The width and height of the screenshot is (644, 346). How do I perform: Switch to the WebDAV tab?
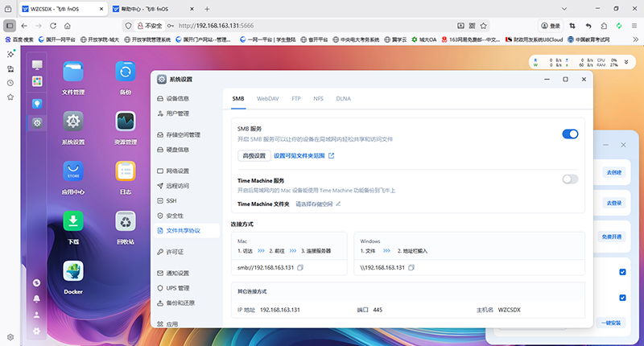tap(268, 99)
